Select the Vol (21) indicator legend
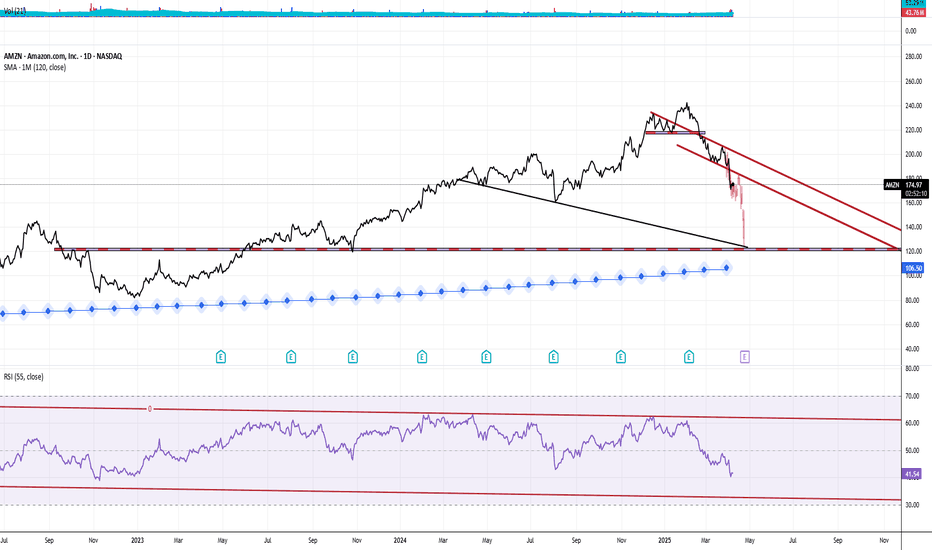This screenshot has height=550, width=932. tap(15, 11)
